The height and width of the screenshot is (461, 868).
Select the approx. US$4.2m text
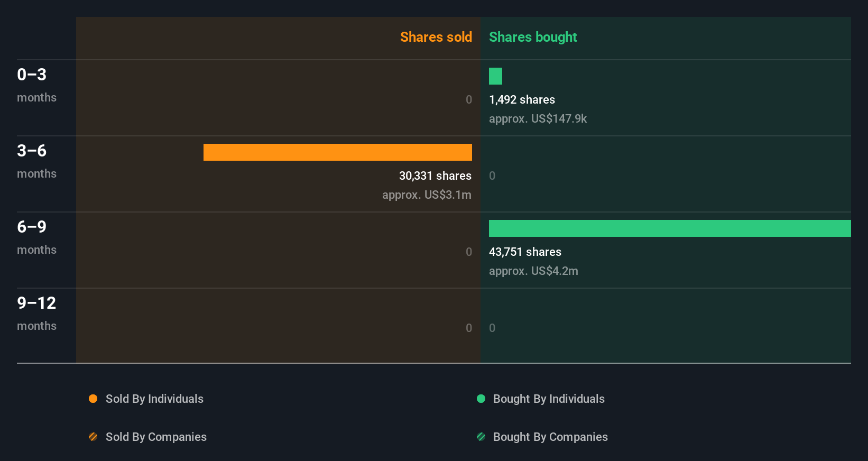click(533, 271)
